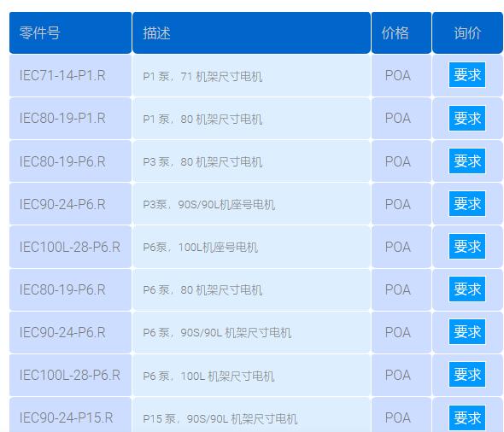This screenshot has width=504, height=432.
Task: Click description P1 泵，71 机架尺寸电机
Action: (x=202, y=77)
